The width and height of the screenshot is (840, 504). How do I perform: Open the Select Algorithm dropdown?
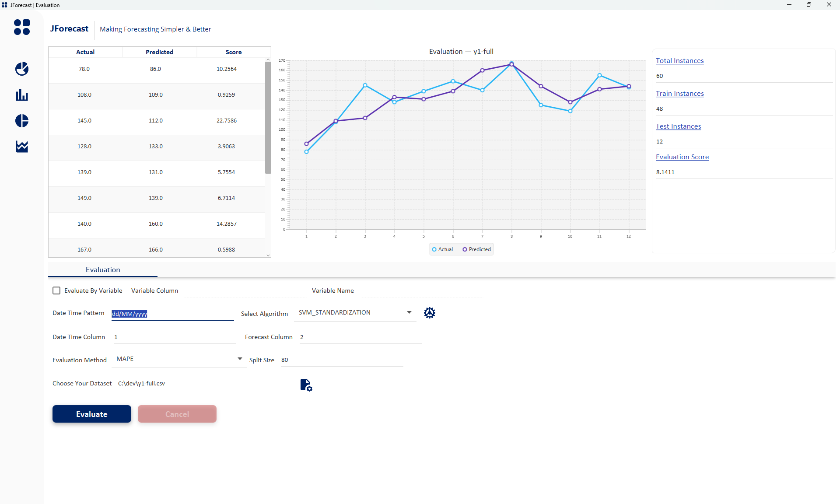409,312
